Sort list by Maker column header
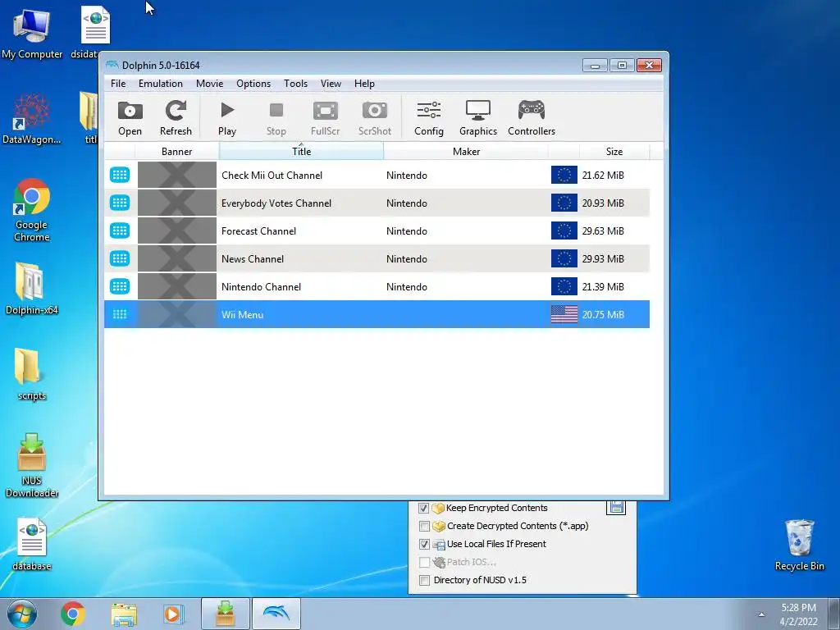 (x=466, y=152)
